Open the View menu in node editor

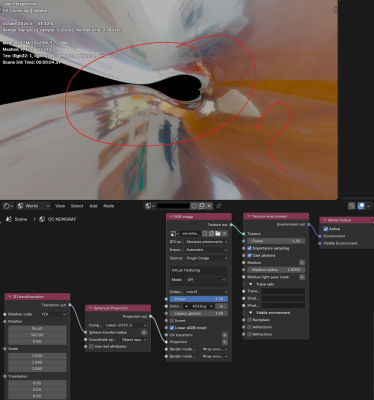pyautogui.click(x=60, y=206)
